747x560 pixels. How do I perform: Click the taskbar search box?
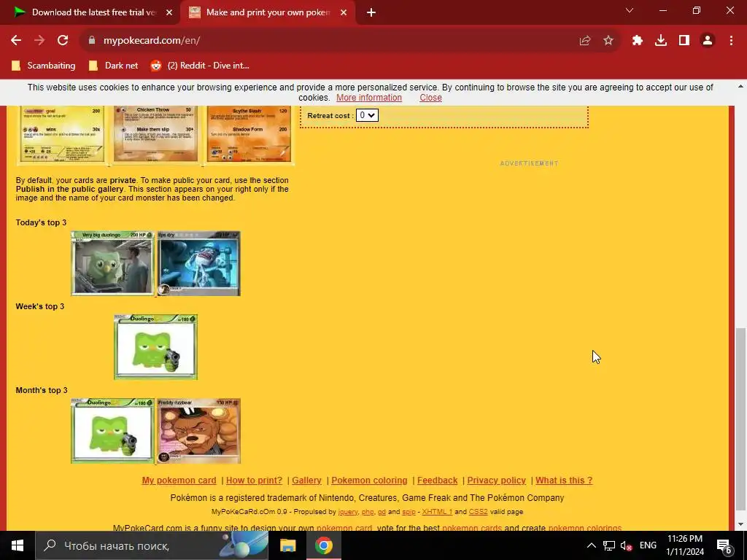pyautogui.click(x=152, y=545)
